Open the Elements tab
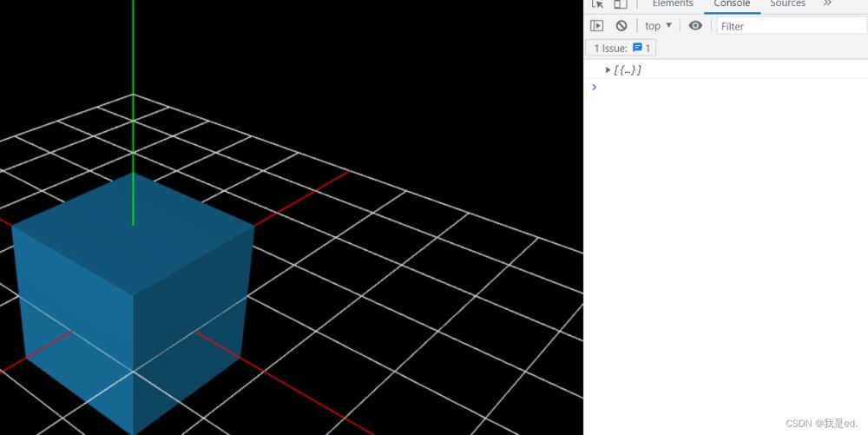This screenshot has height=435, width=868. click(x=673, y=4)
